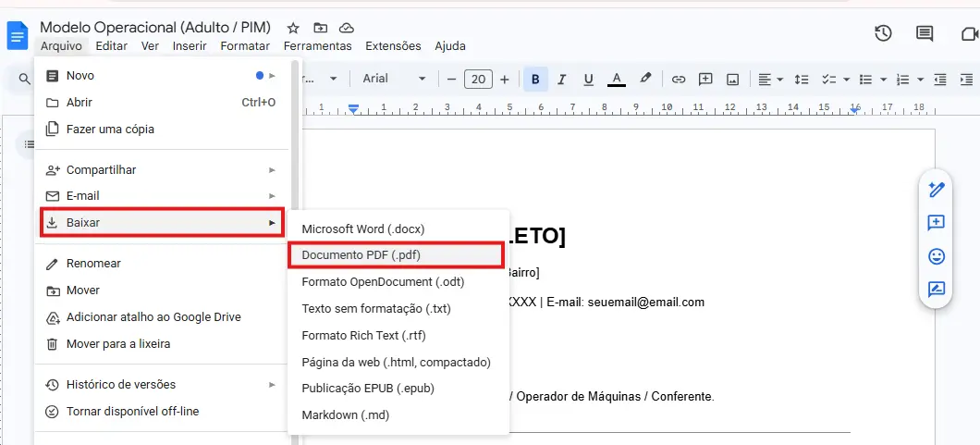
Task: Open line and paragraph spacing
Action: (x=802, y=79)
